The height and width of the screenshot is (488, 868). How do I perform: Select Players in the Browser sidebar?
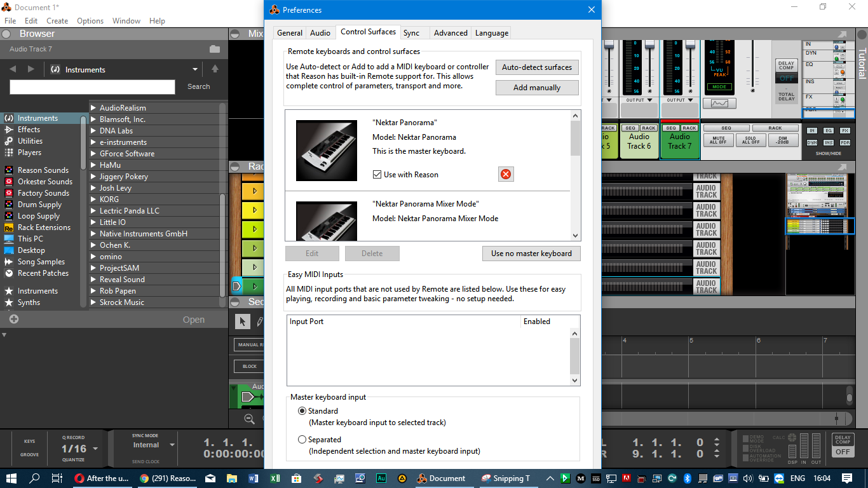point(29,152)
